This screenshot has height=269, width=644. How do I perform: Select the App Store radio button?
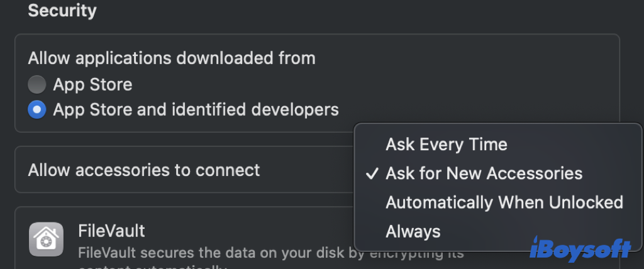click(37, 84)
